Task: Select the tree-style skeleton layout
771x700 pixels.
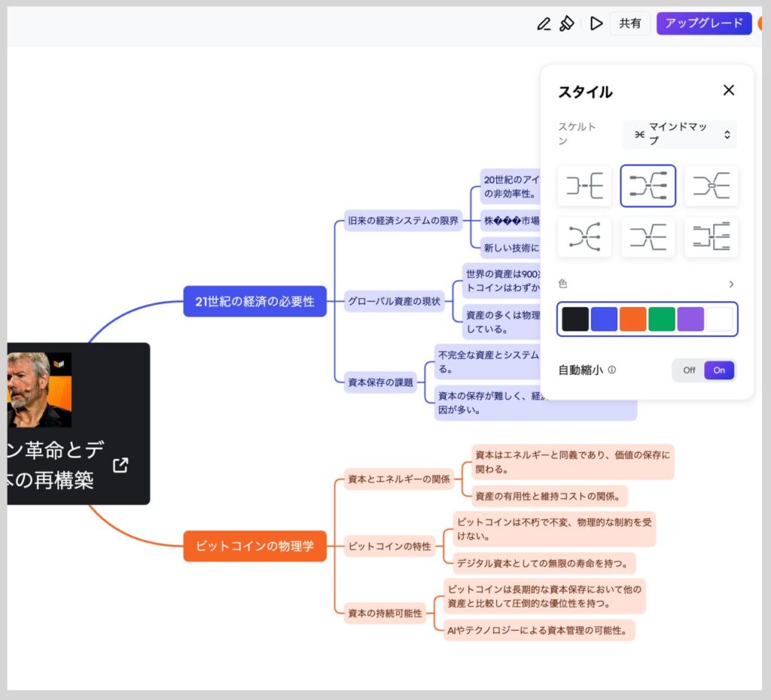Action: pos(712,236)
